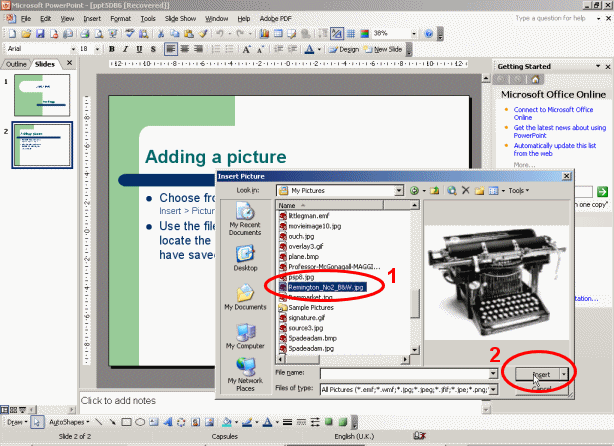This screenshot has height=446, width=614.
Task: Toggle left text alignment
Action: click(x=171, y=49)
